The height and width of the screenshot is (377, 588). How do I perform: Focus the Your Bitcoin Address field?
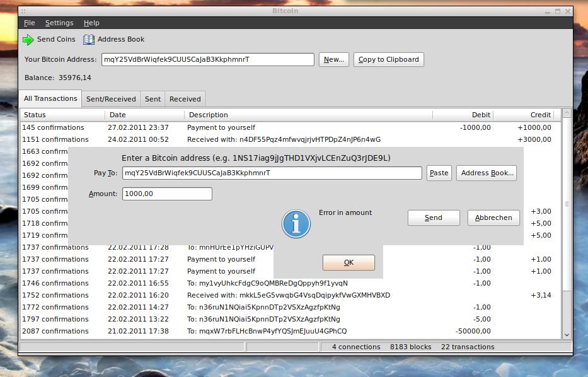click(x=208, y=60)
